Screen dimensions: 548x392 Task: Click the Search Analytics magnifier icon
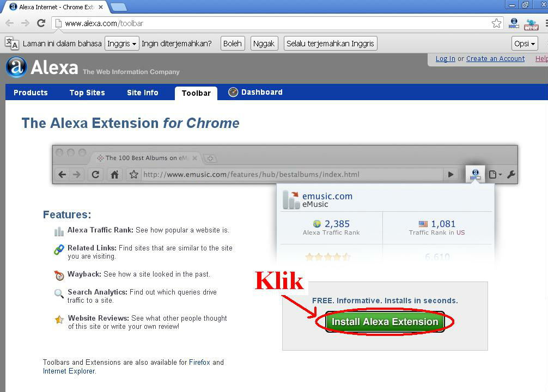(x=59, y=293)
